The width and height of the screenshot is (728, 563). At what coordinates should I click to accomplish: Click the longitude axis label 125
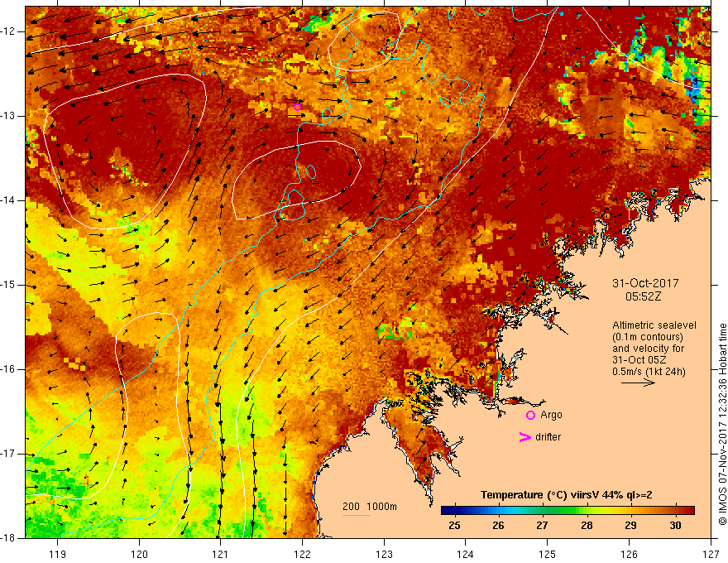(x=548, y=554)
